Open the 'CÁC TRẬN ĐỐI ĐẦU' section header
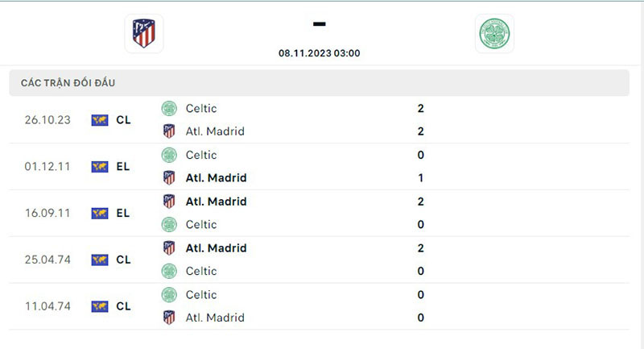Screen dimensions: 644x349 click(74, 83)
